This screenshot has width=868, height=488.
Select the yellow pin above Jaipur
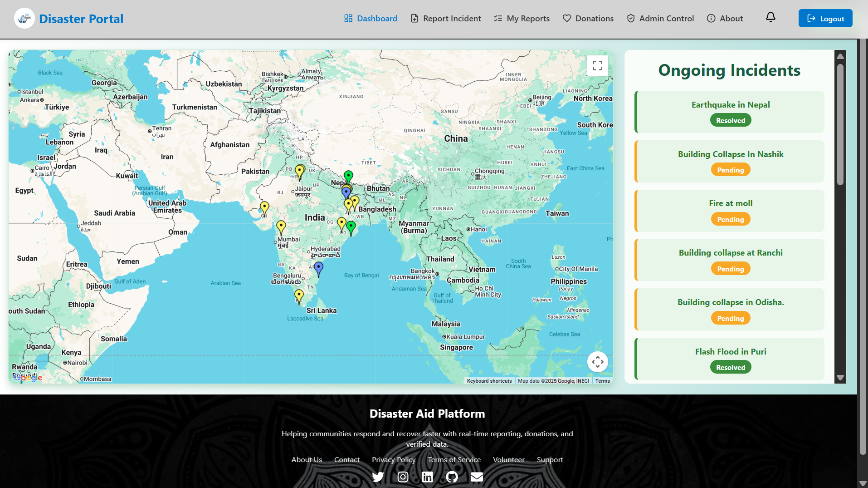(x=300, y=172)
